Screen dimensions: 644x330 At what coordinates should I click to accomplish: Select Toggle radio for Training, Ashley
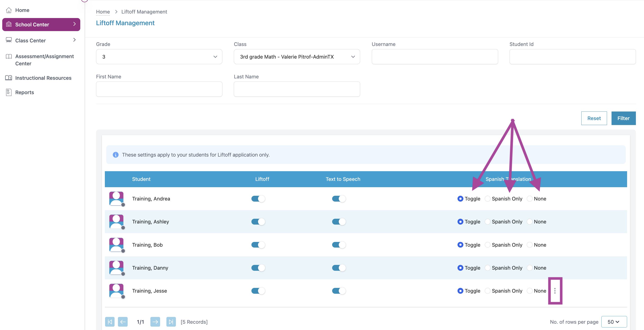click(460, 222)
